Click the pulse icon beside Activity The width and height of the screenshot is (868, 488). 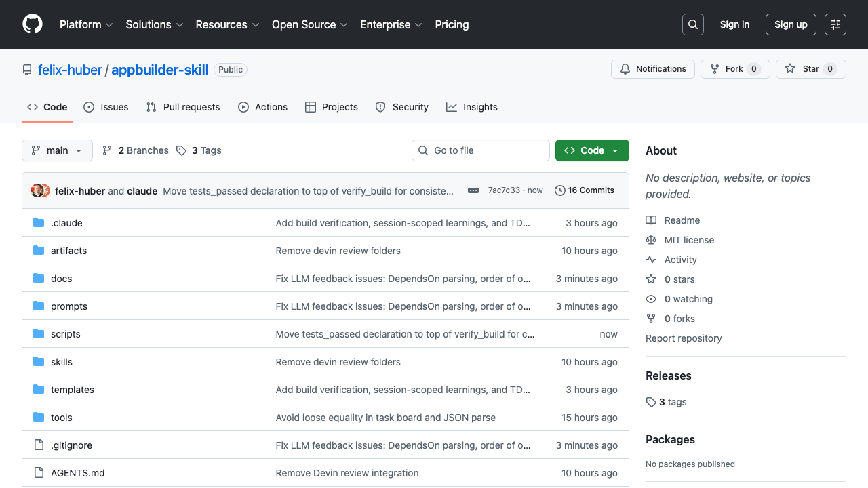click(651, 259)
